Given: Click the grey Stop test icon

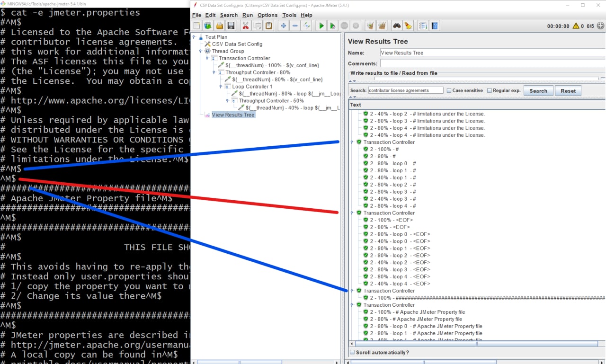Looking at the screenshot, I should [x=344, y=26].
